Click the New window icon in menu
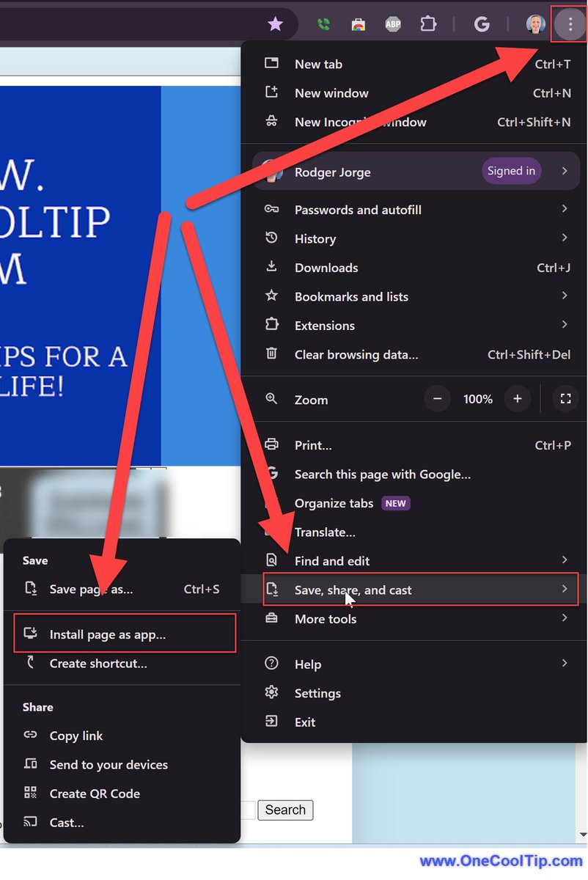Viewport: 588px width, 880px height. [271, 92]
